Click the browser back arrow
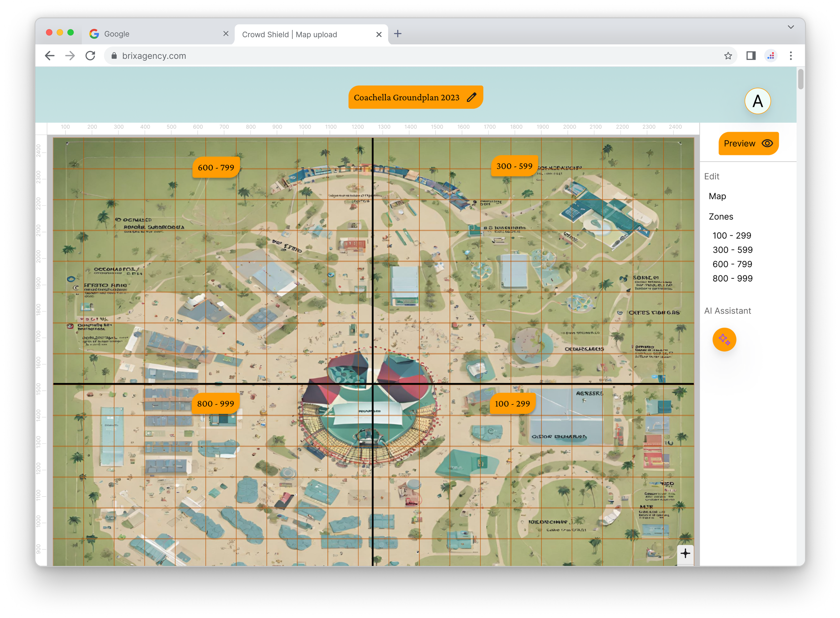Viewport: 840px width, 618px height. (x=50, y=56)
